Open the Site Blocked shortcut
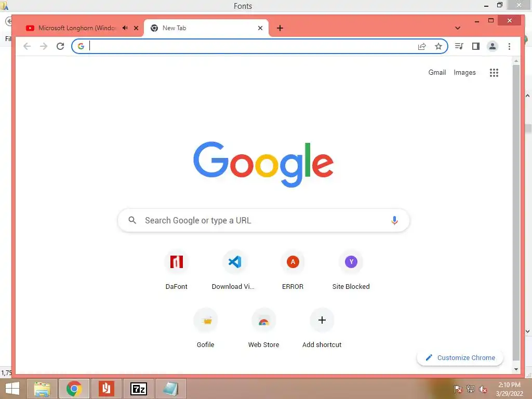This screenshot has width=532, height=399. (351, 270)
